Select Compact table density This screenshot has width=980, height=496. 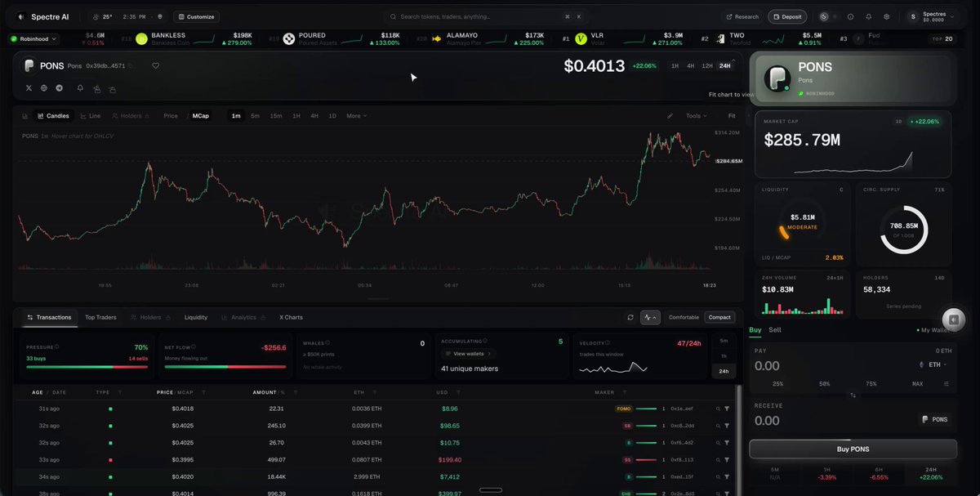pos(719,317)
